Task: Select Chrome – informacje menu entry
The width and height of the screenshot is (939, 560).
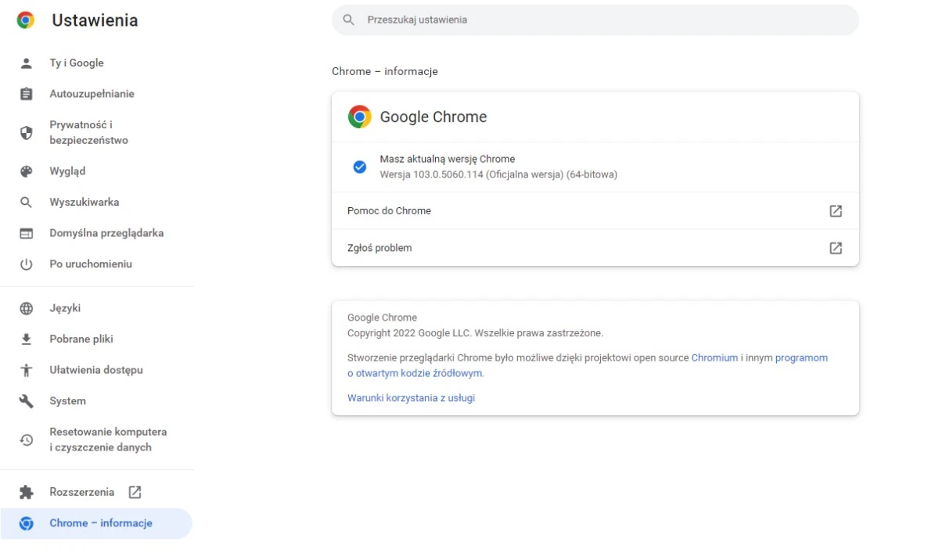Action: point(99,523)
